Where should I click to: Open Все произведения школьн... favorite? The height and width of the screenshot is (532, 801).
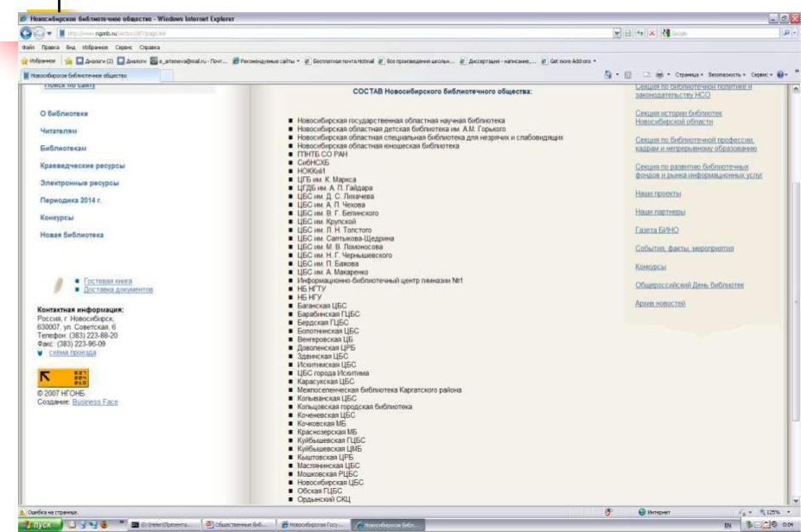click(x=416, y=60)
